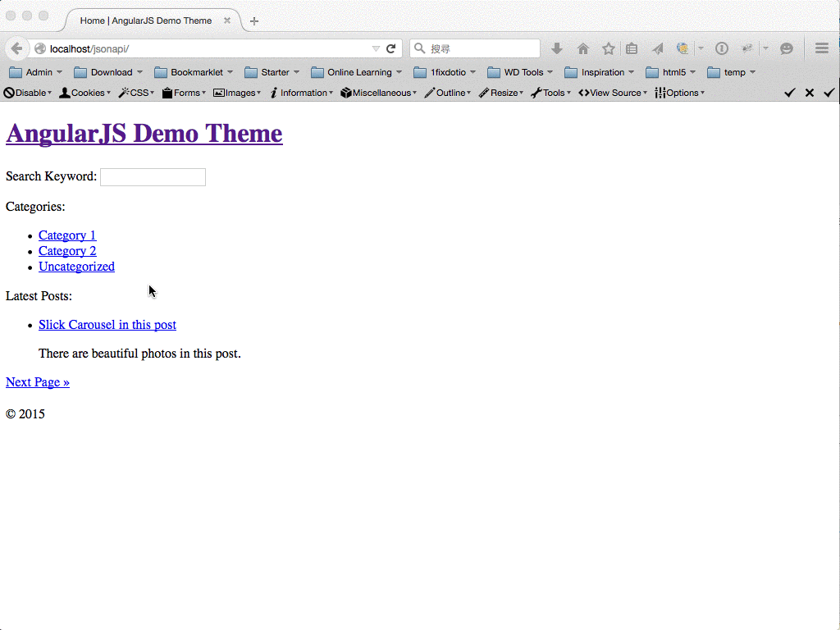The height and width of the screenshot is (630, 840).
Task: Click the site identity globe icon
Action: pos(39,48)
